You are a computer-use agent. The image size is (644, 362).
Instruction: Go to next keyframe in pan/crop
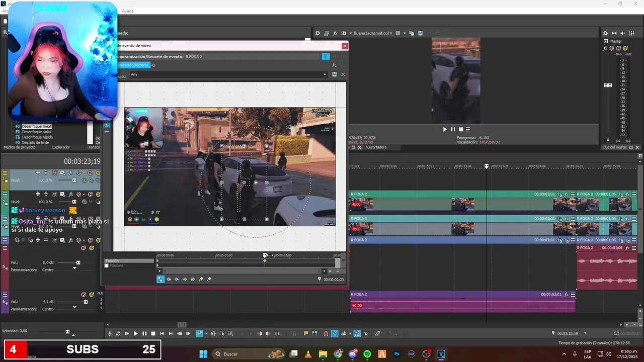185,279
